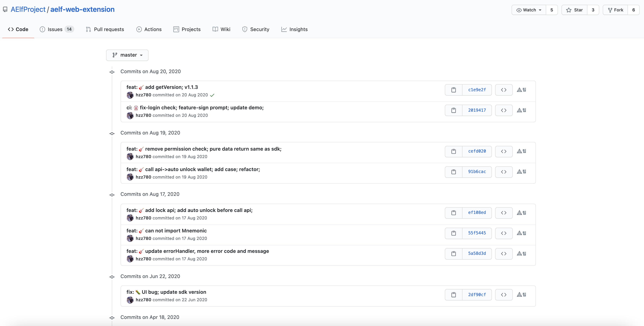Open commit hash 91b6cac
Viewport: 644px width, 326px height.
(x=477, y=172)
